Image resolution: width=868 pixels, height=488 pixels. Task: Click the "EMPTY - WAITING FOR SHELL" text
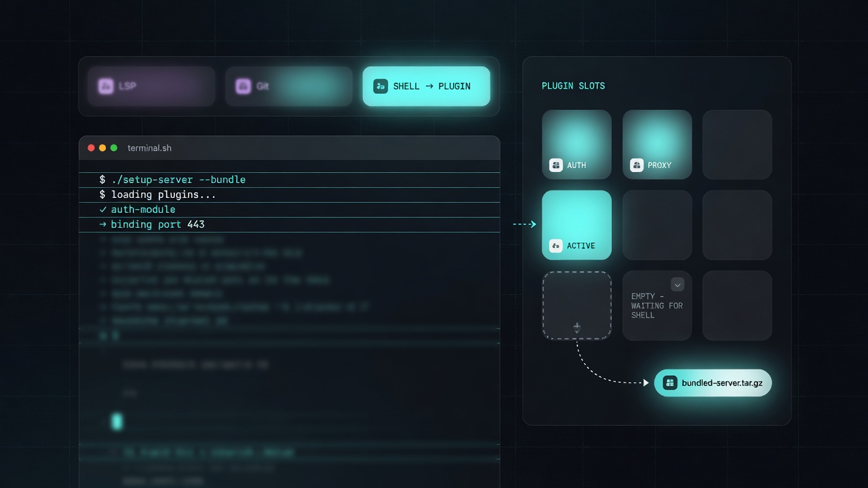pos(657,306)
